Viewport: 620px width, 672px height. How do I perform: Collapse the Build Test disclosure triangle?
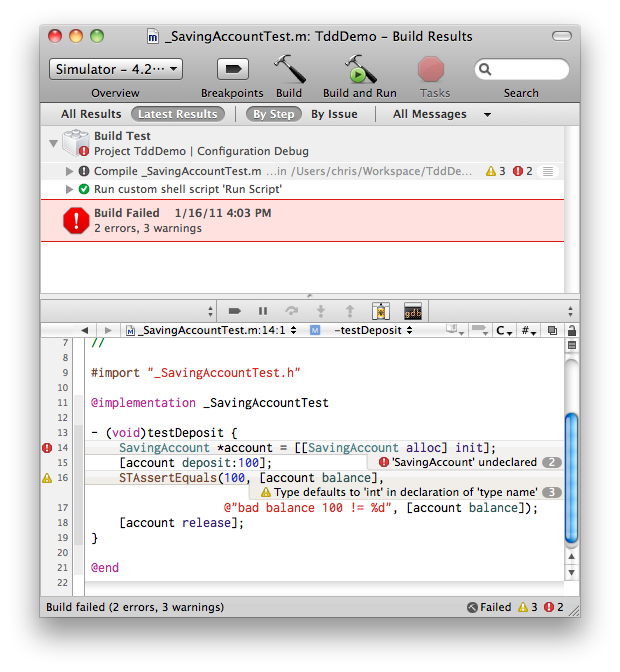tap(53, 143)
